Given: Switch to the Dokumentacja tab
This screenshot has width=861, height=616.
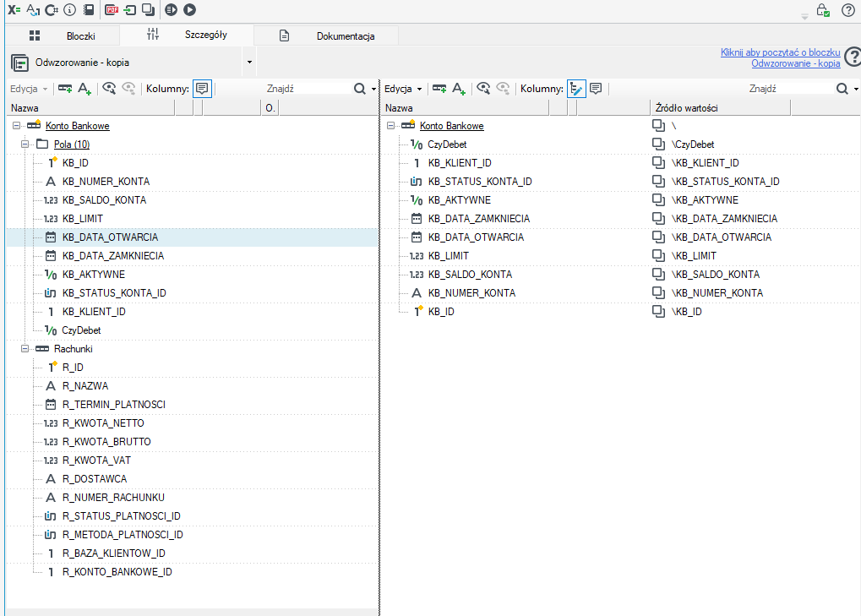Looking at the screenshot, I should click(327, 35).
